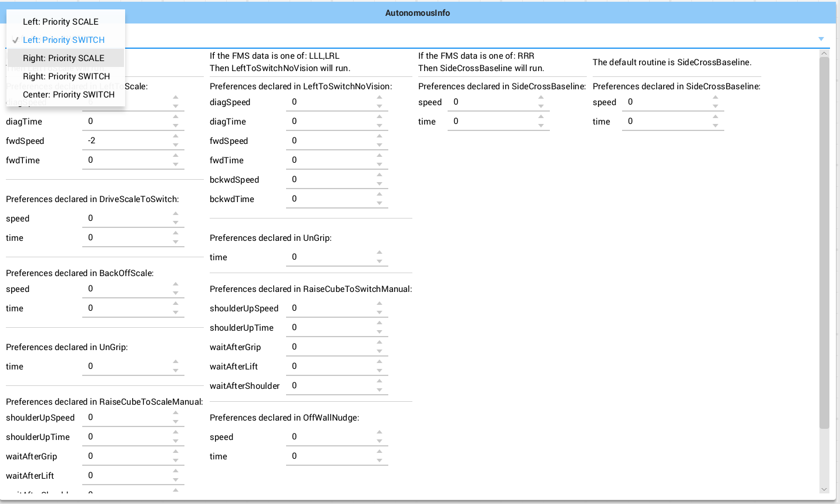Decrement the speed value in OffWallNudge

[379, 439]
